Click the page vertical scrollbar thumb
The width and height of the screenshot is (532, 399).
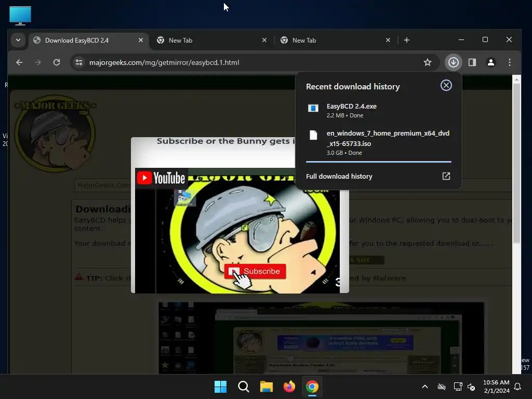[516, 163]
